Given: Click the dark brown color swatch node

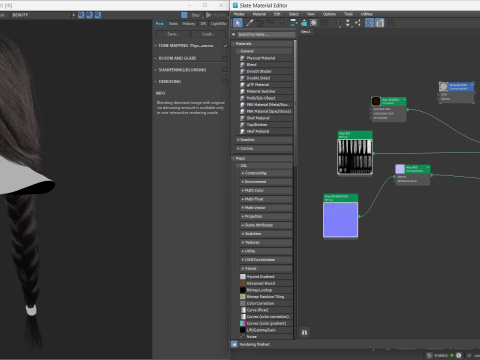Looking at the screenshot, I should coord(376,101).
